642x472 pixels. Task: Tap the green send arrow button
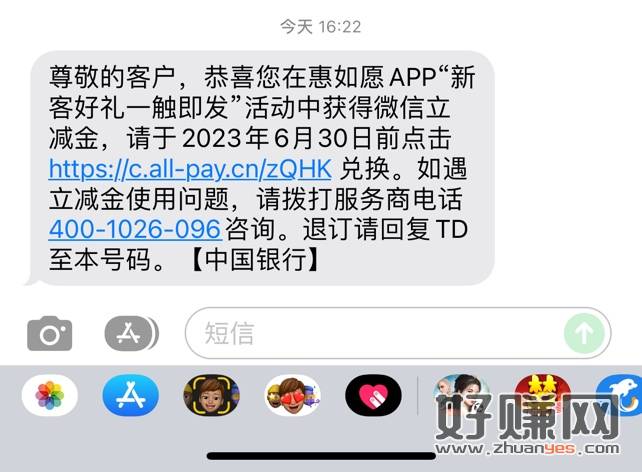click(x=584, y=333)
